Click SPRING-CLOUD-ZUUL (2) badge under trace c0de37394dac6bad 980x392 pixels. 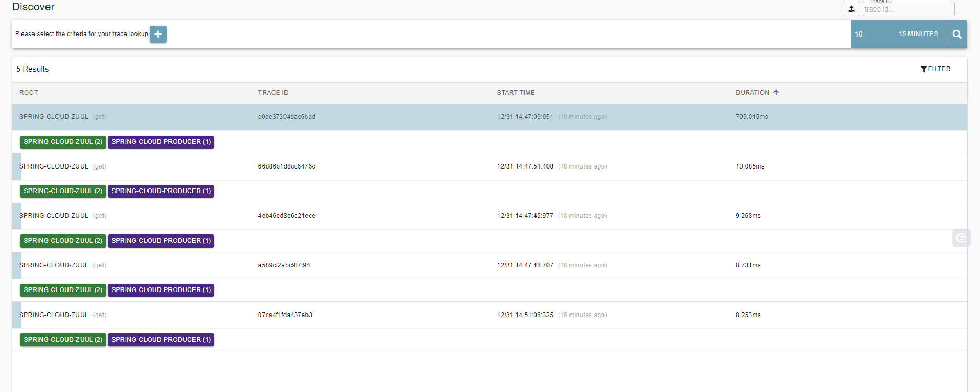point(63,142)
